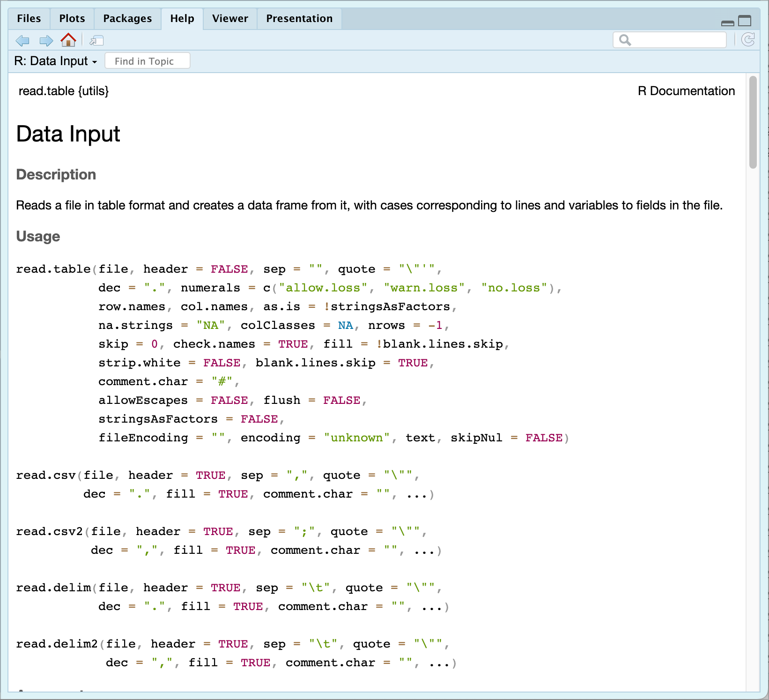Click the 'read.table {utils}' header text
Image resolution: width=769 pixels, height=700 pixels.
(x=64, y=91)
